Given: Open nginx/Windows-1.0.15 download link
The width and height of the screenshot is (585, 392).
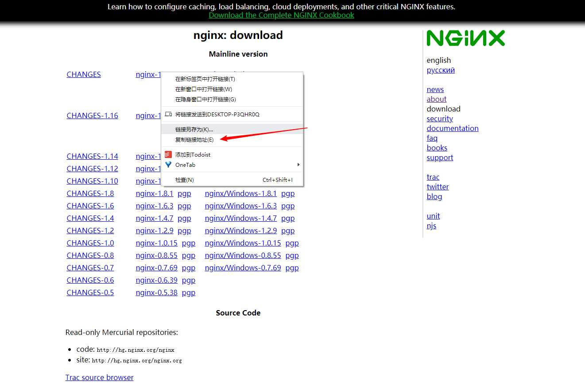Looking at the screenshot, I should (x=243, y=243).
